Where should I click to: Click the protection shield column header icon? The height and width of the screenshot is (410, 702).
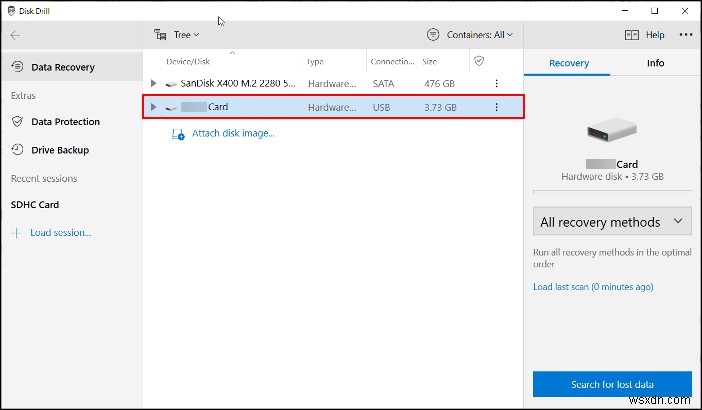pyautogui.click(x=479, y=61)
